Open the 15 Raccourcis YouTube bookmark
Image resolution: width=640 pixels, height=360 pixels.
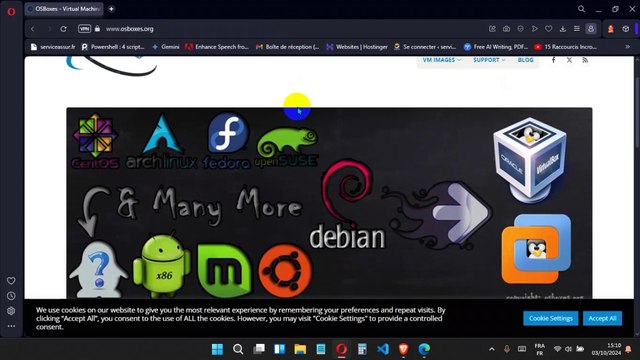pos(566,47)
